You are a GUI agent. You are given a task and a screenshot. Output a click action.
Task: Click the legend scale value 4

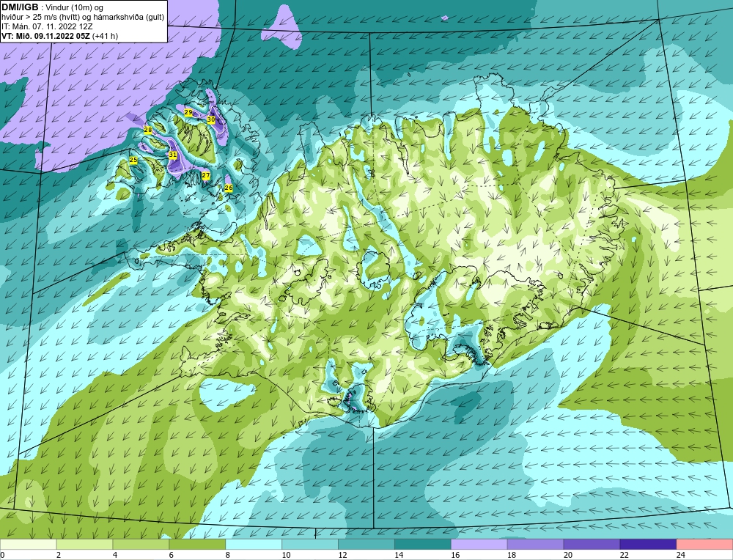click(x=115, y=555)
